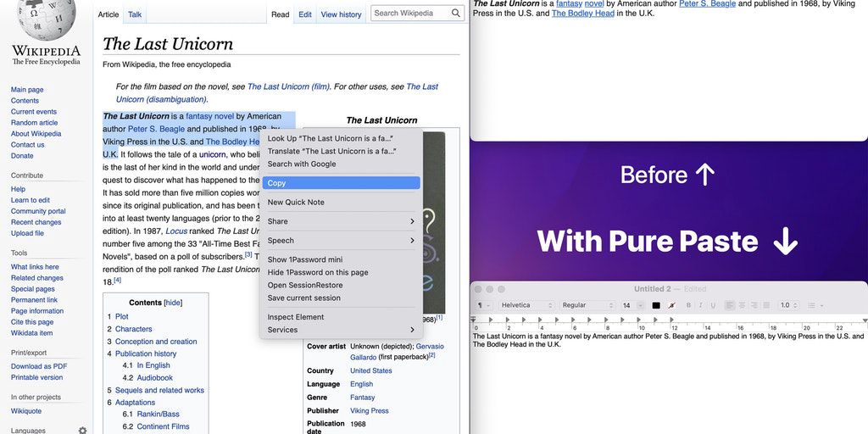Select Search with Google menu entry
The image size is (868, 434).
pos(341,164)
